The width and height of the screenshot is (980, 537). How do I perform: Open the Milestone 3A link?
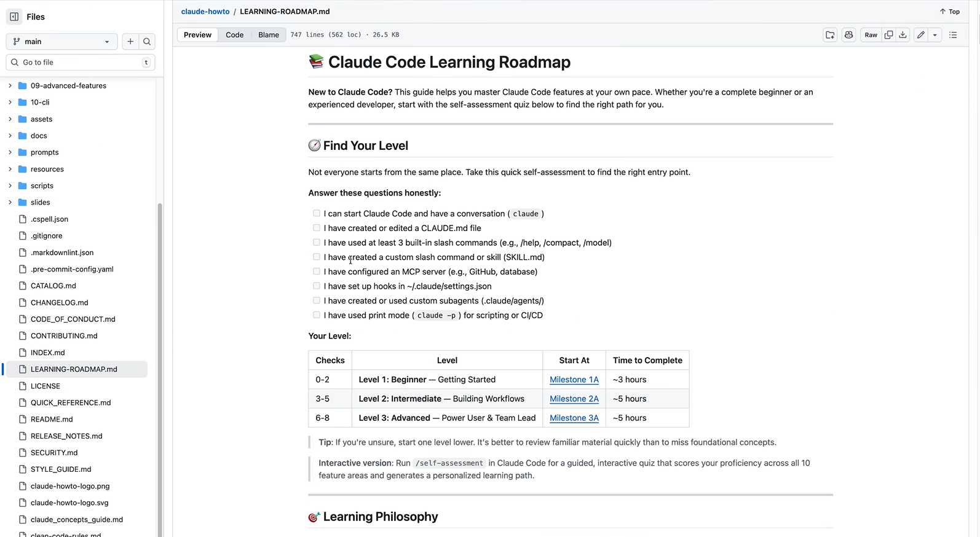point(574,418)
